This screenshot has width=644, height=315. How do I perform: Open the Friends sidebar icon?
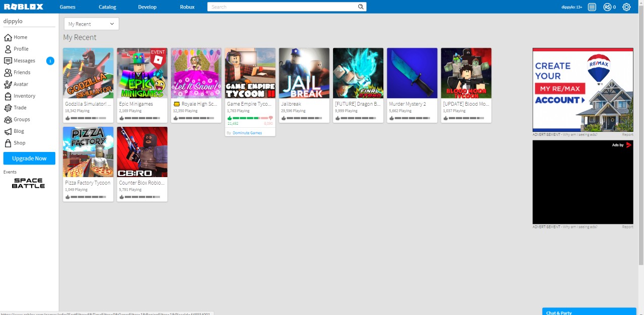[8, 72]
